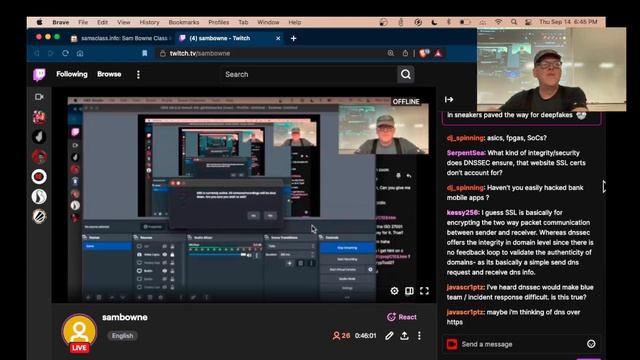Open the View menu
Image resolution: width=640 pixels, height=360 pixels.
click(x=124, y=22)
